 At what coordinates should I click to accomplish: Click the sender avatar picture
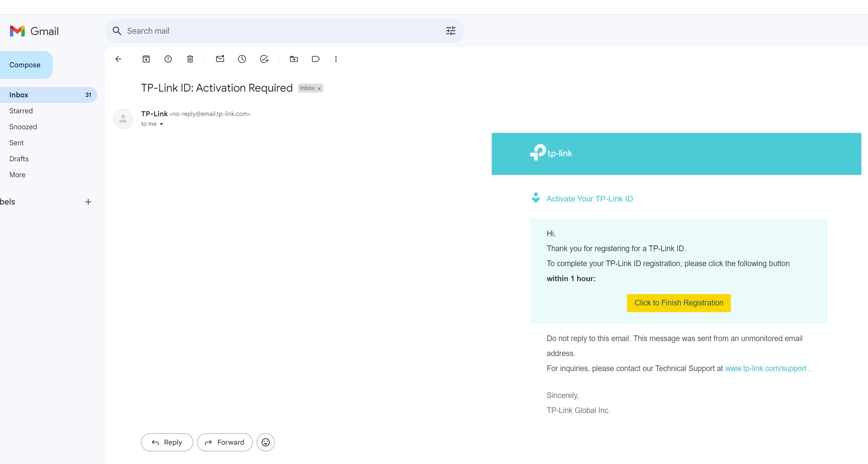click(x=123, y=119)
